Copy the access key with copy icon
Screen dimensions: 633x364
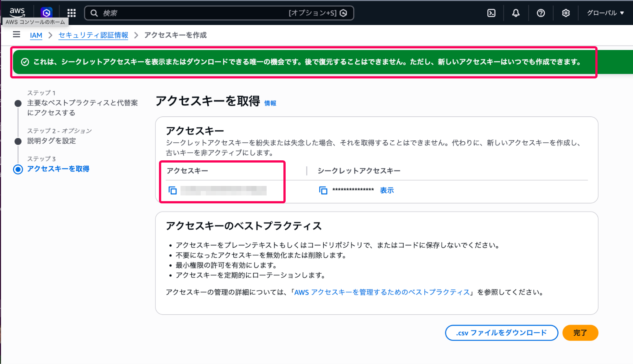click(173, 190)
